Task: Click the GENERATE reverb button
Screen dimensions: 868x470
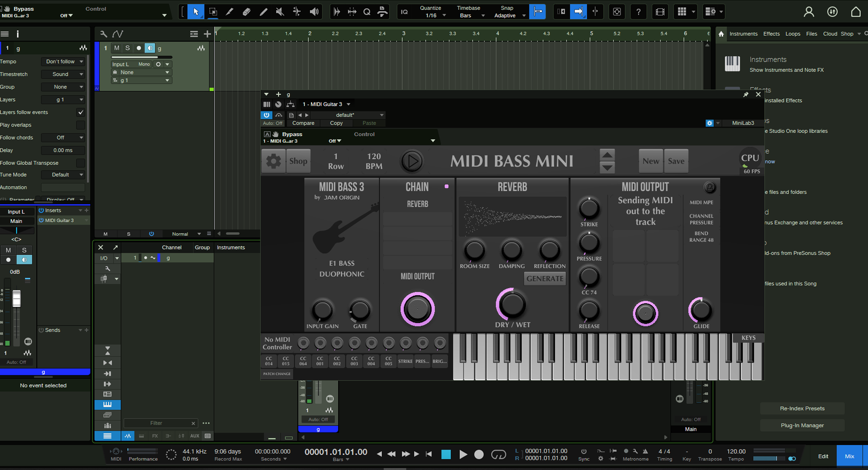Action: coord(545,279)
